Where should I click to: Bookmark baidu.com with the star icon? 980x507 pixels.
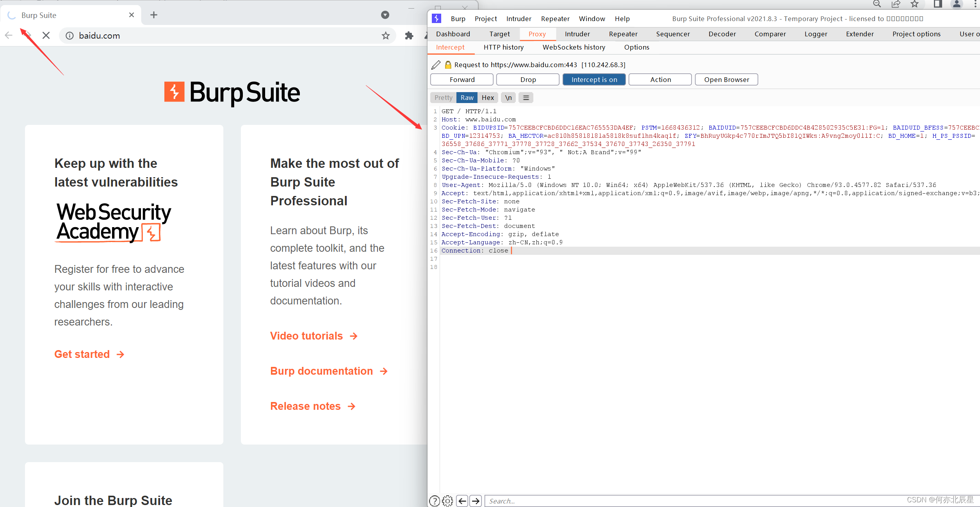[x=386, y=36]
